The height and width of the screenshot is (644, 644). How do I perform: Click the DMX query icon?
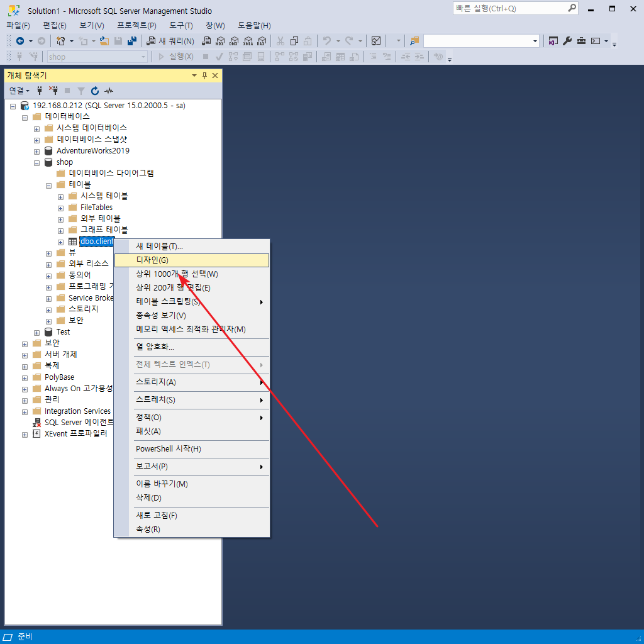(x=234, y=41)
